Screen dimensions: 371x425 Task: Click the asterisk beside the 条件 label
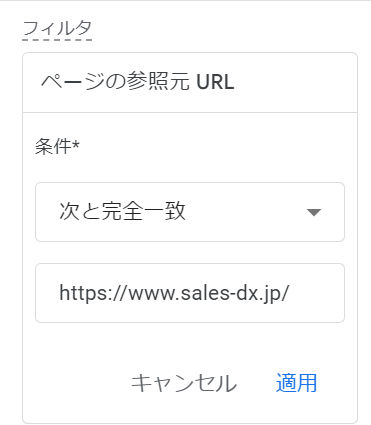coord(76,143)
